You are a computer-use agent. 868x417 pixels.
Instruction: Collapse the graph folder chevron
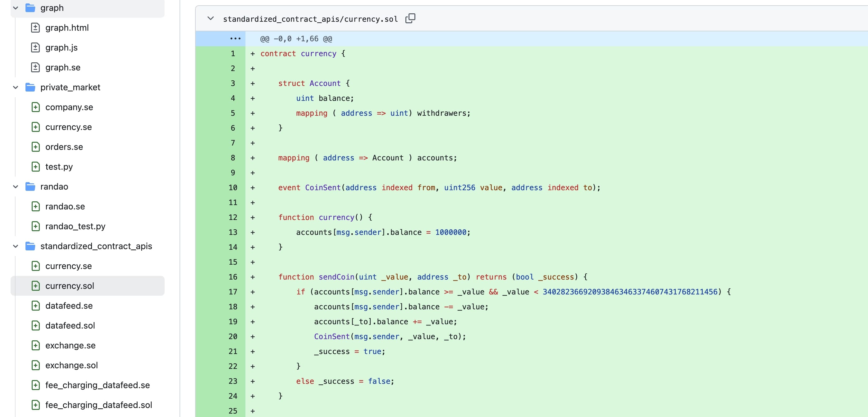16,8
